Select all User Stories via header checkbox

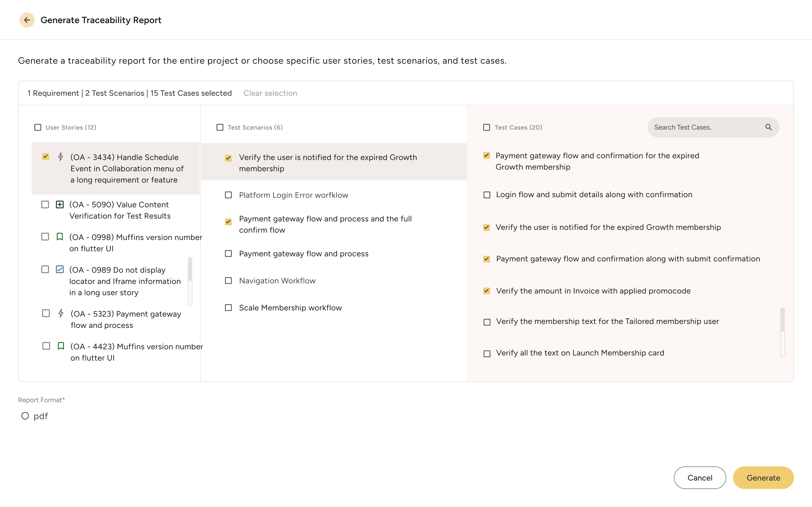tap(38, 127)
